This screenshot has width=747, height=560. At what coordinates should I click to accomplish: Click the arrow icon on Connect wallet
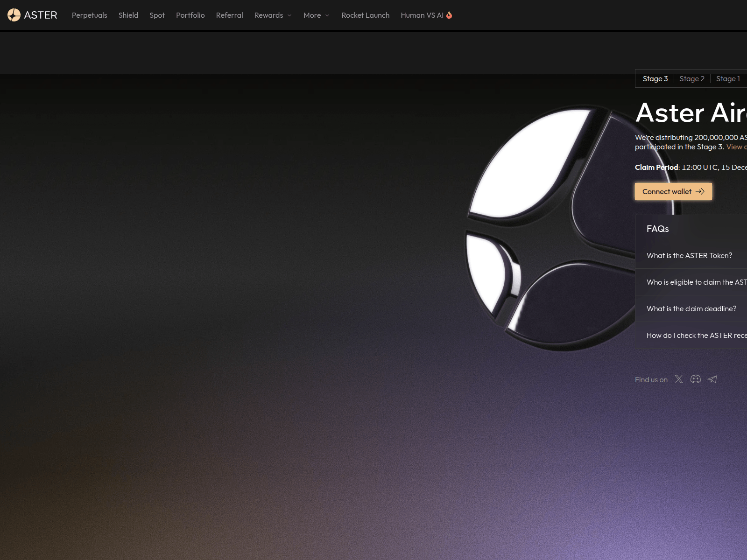pyautogui.click(x=700, y=191)
